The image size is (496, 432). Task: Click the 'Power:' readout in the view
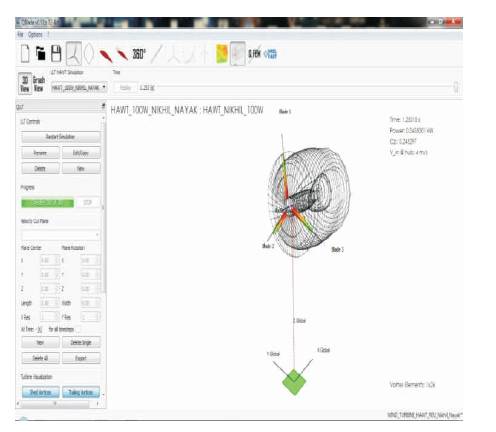[x=411, y=130]
